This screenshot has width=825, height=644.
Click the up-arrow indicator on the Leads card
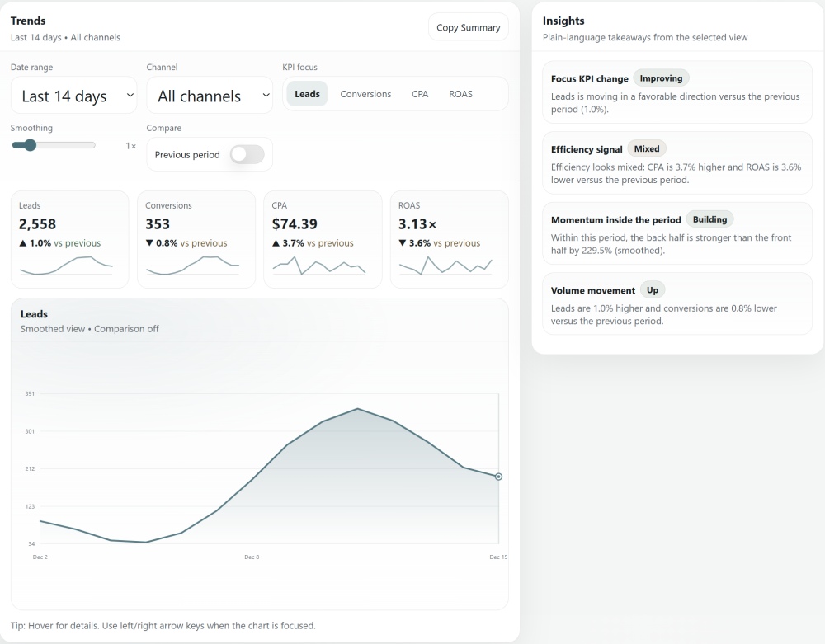[19, 243]
